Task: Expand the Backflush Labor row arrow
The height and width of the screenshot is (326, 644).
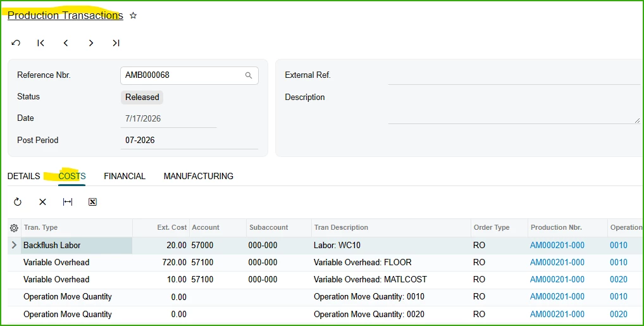Action: pos(14,245)
